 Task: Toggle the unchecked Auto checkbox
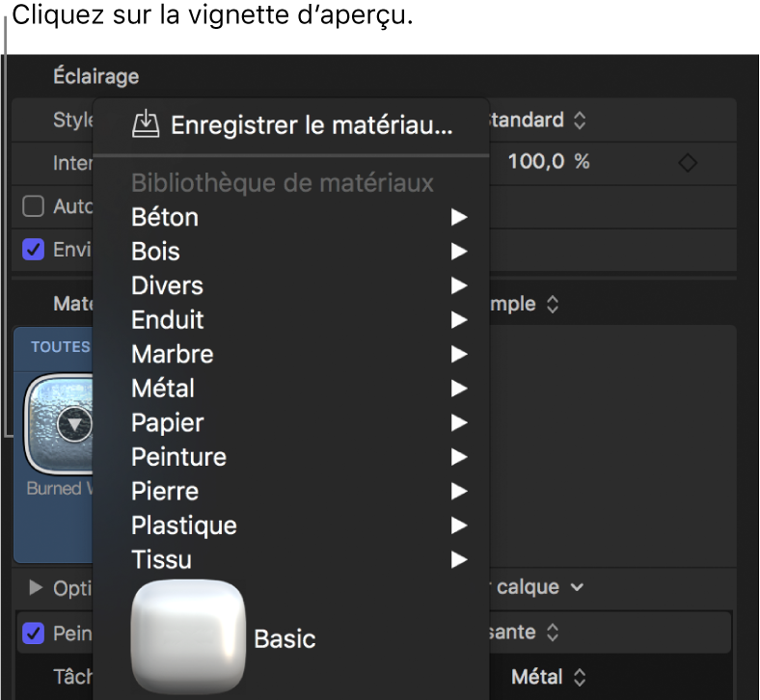point(34,206)
